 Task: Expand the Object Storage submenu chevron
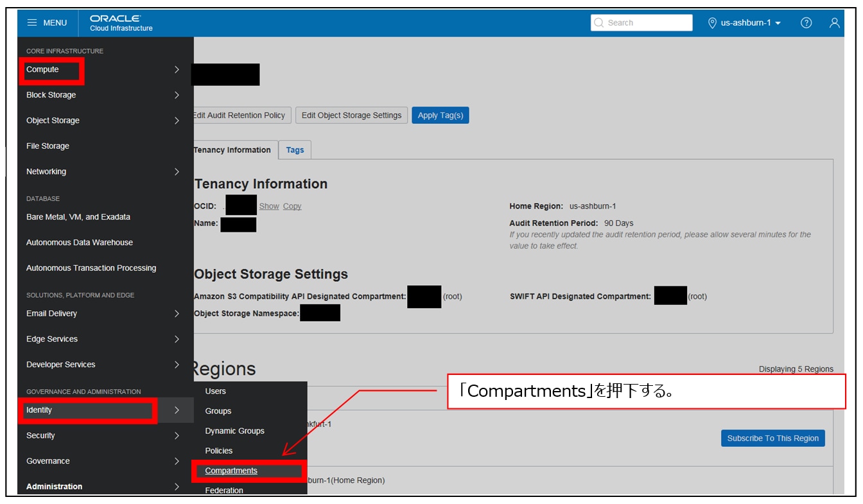(x=177, y=121)
